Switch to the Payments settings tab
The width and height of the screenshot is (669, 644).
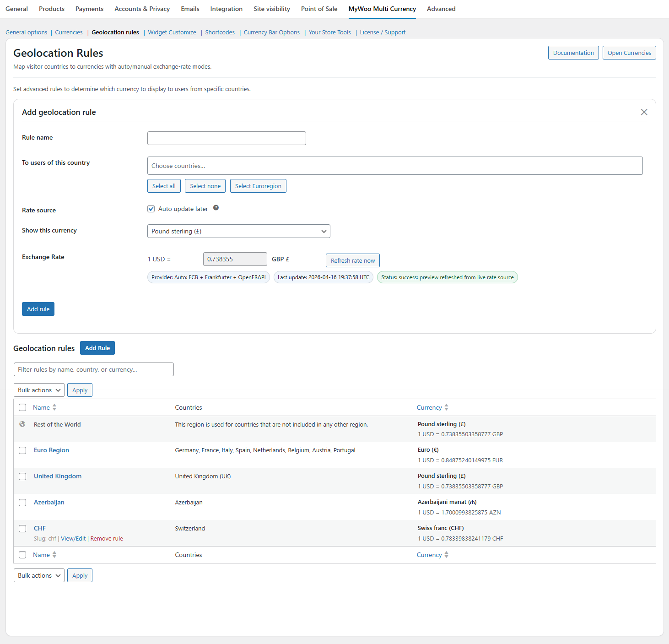tap(89, 9)
